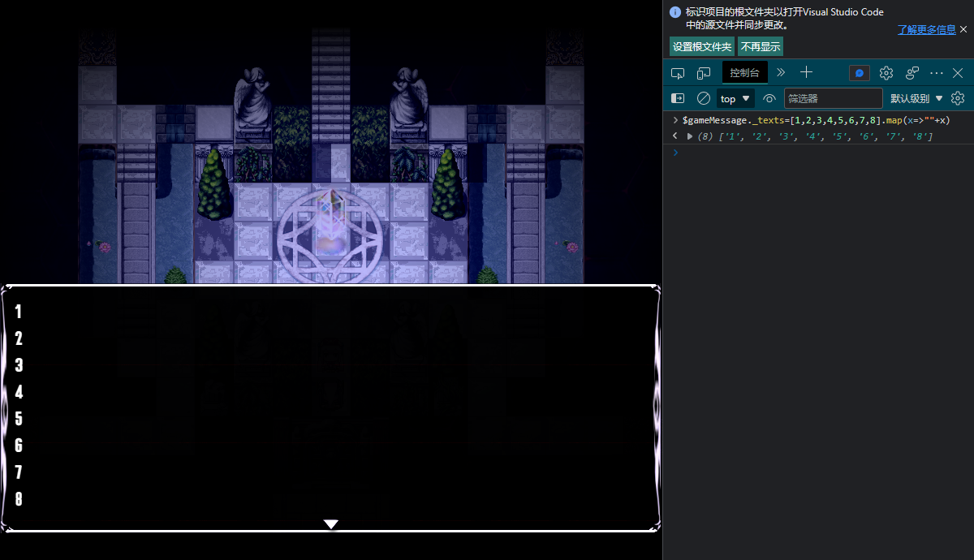
Task: Clear the console with the circle-slash icon
Action: (x=704, y=98)
